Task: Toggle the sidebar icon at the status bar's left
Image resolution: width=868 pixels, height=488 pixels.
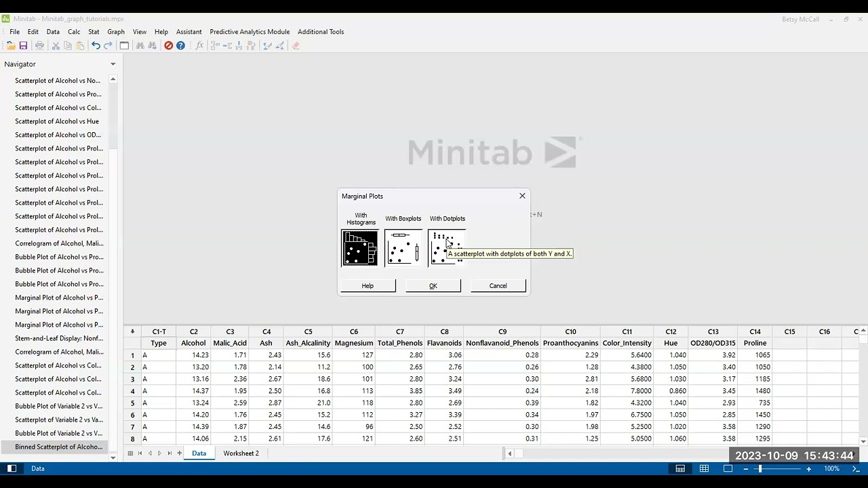Action: [12, 468]
